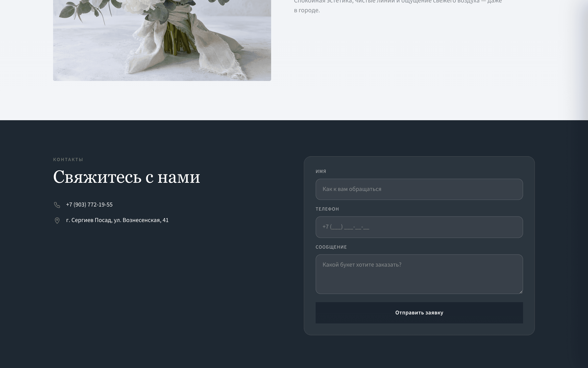Click the СООБЩЕНИЕ field label
The height and width of the screenshot is (368, 588).
click(331, 247)
